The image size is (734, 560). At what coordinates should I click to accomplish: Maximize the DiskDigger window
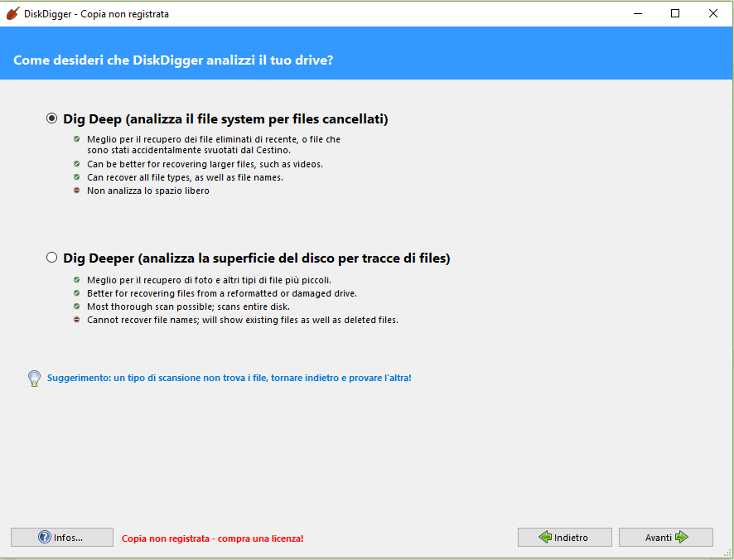675,13
